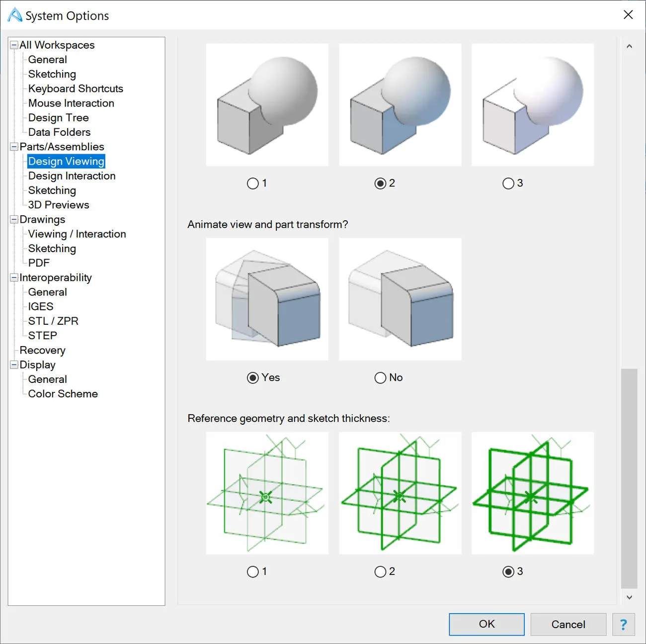The width and height of the screenshot is (646, 644).
Task: Click Cancel to discard changes
Action: [568, 624]
